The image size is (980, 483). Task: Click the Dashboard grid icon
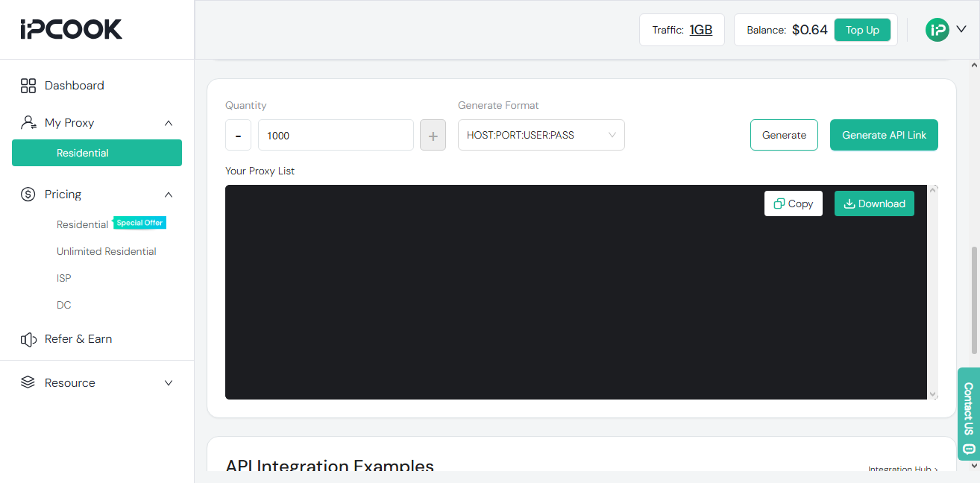(x=28, y=86)
